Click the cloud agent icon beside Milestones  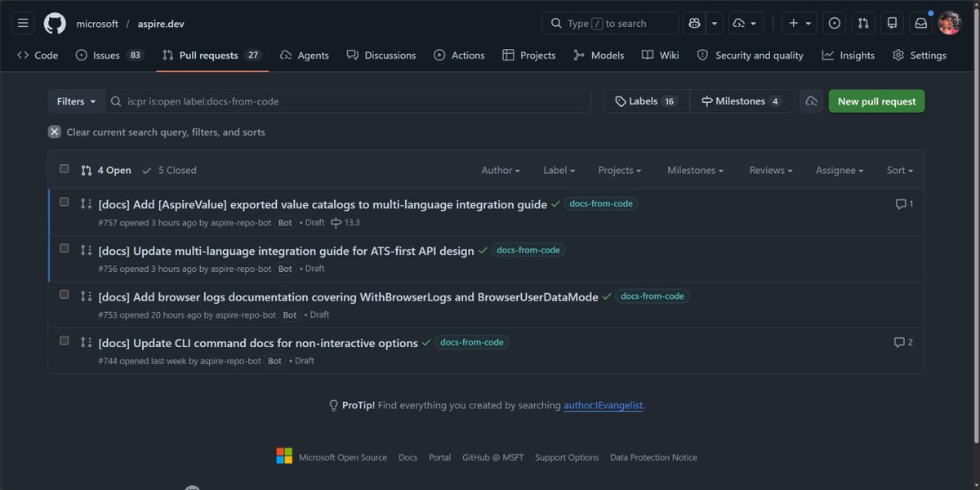coord(811,101)
